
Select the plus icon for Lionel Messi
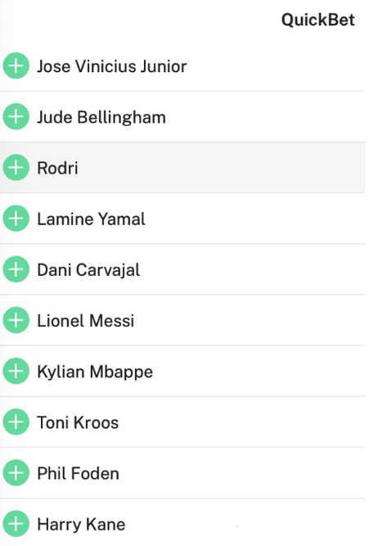click(16, 320)
